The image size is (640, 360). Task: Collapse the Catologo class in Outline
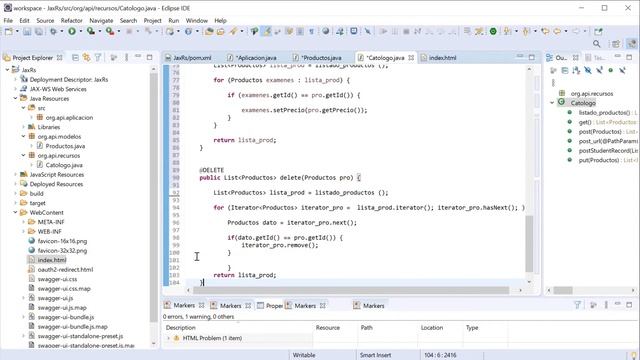(x=552, y=103)
